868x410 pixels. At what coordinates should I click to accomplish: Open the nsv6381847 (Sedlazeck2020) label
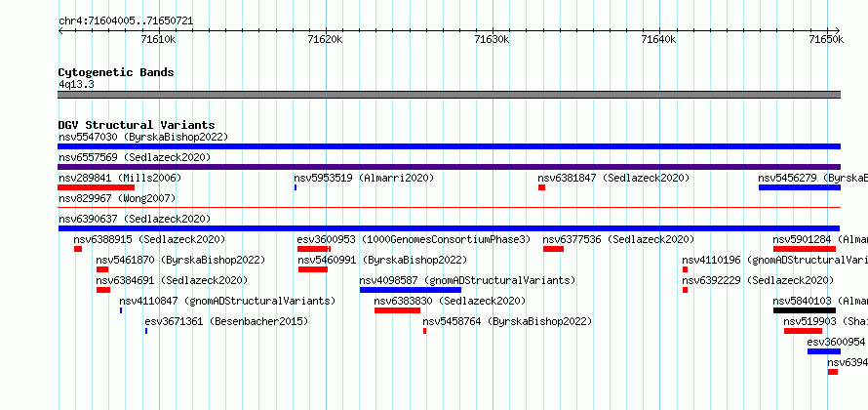click(613, 179)
